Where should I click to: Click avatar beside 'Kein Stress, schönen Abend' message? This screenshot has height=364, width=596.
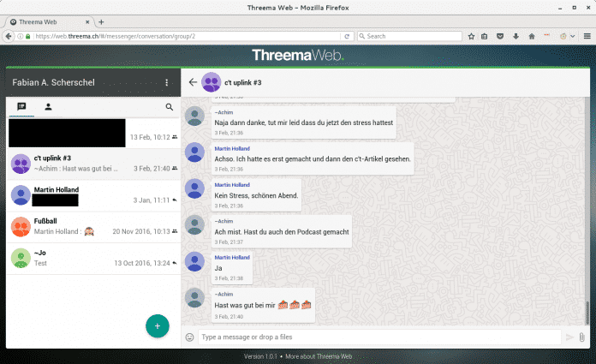194,188
